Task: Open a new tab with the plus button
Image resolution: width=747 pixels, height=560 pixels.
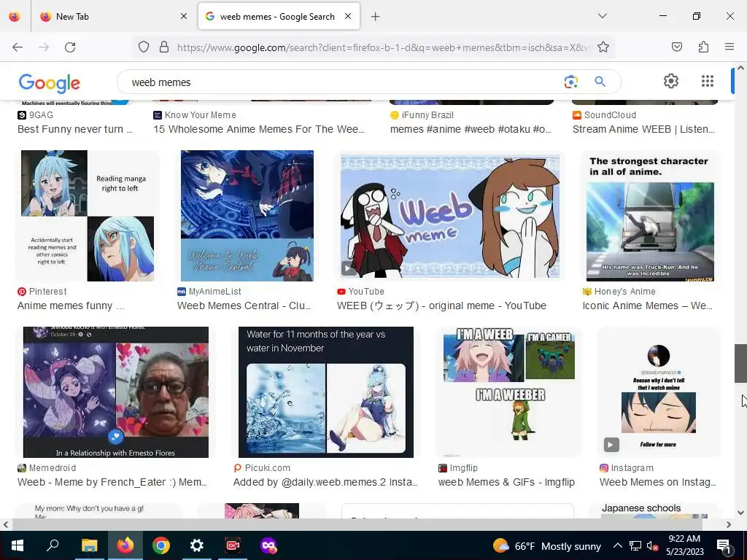Action: pyautogui.click(x=376, y=17)
